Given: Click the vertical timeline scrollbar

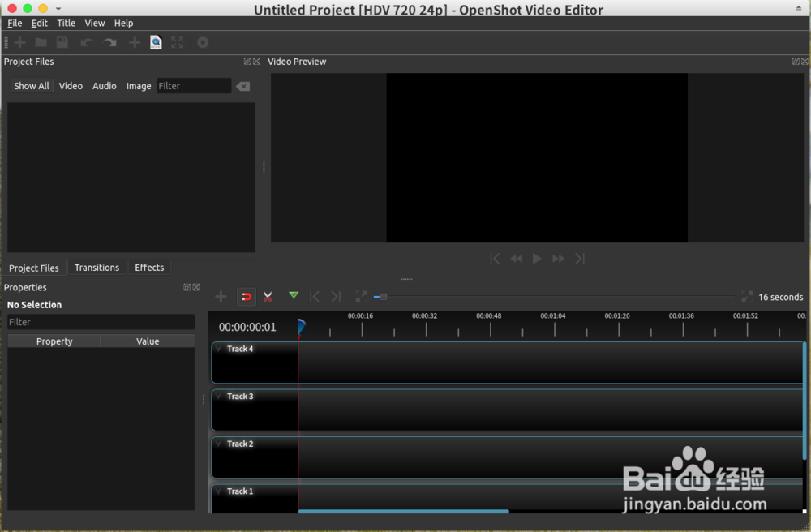Looking at the screenshot, I should point(805,401).
